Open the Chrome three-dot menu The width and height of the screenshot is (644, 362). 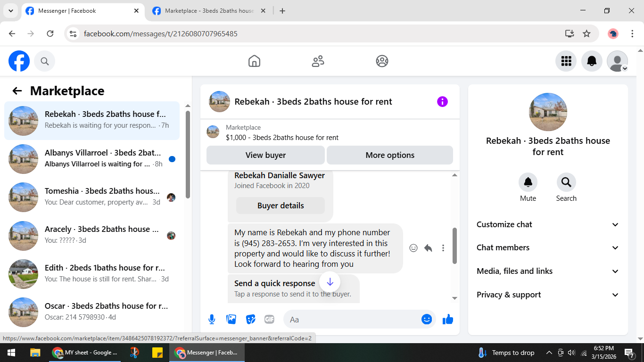pos(633,33)
